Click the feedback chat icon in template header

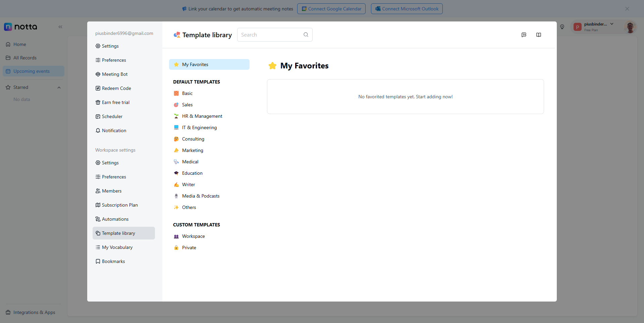tap(524, 35)
